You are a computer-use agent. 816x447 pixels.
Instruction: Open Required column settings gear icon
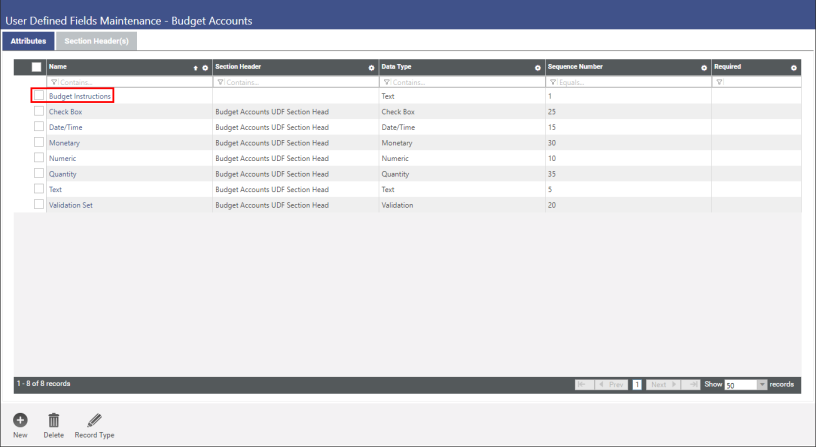793,68
